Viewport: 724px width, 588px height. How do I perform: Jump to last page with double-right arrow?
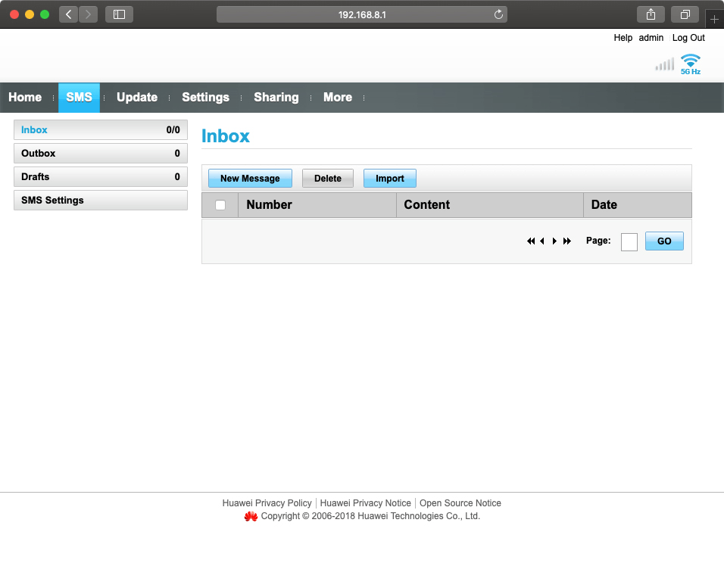click(x=566, y=241)
